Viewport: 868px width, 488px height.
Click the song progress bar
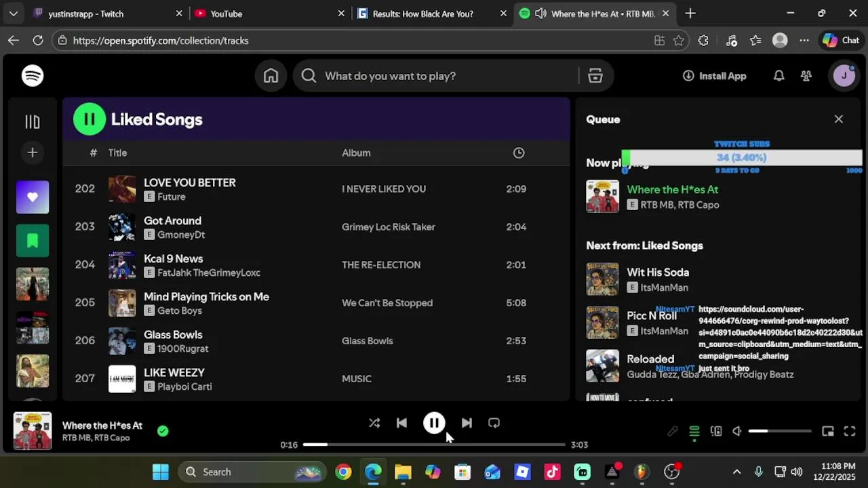[434, 445]
